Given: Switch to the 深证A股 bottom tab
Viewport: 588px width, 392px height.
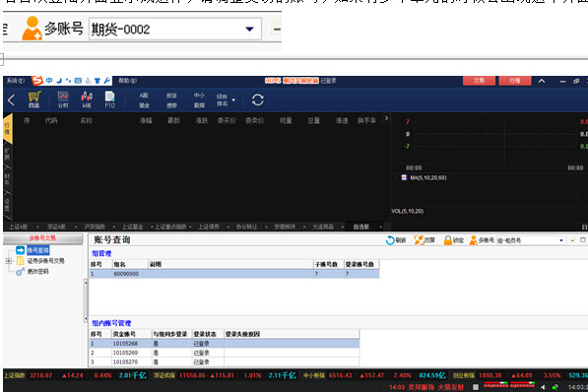Looking at the screenshot, I should pos(56,227).
